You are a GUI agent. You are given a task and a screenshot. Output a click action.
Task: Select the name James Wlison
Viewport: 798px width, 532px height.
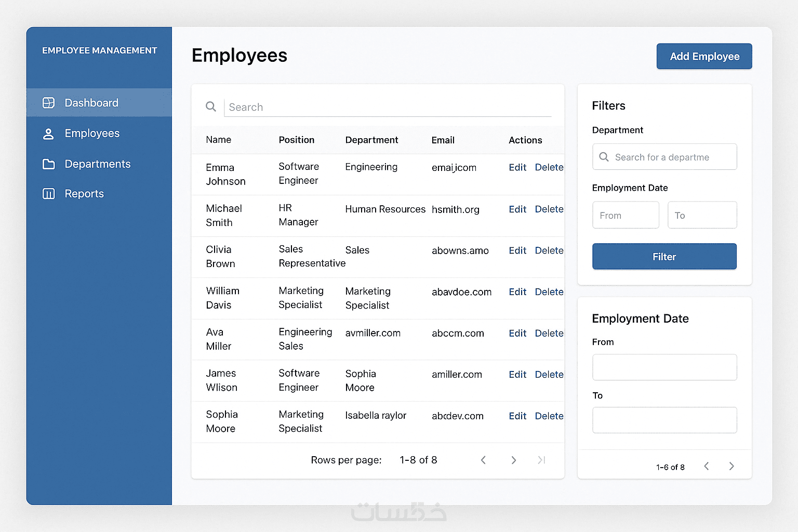pos(221,380)
